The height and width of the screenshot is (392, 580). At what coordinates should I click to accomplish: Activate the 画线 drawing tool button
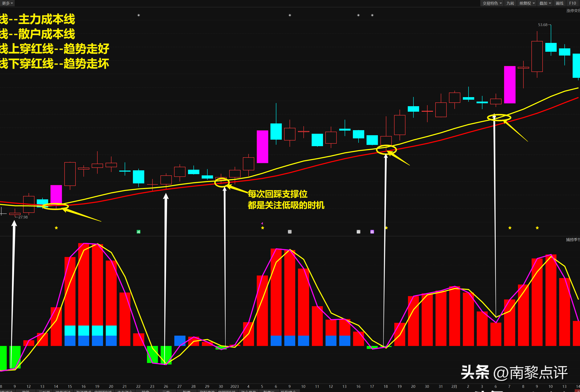tap(560, 3)
